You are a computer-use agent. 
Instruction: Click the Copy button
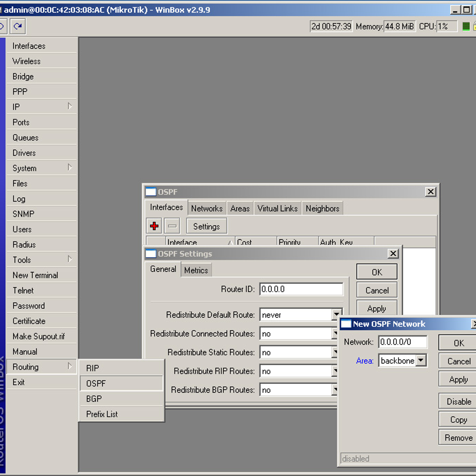tap(458, 419)
